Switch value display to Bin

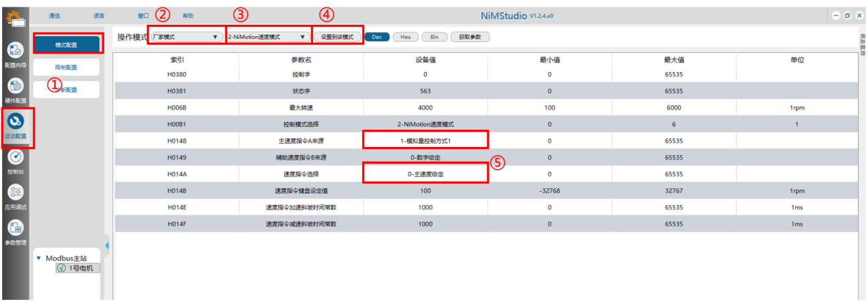(434, 37)
